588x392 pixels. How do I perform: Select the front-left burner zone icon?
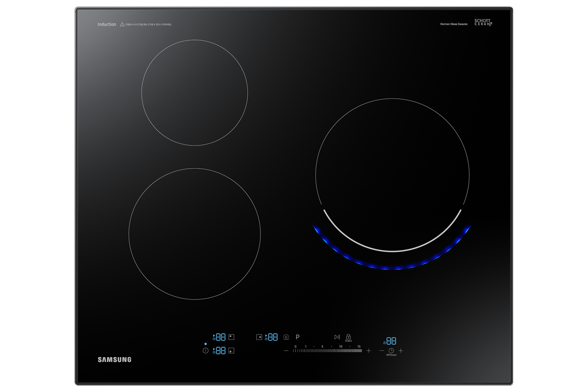[x=232, y=351]
